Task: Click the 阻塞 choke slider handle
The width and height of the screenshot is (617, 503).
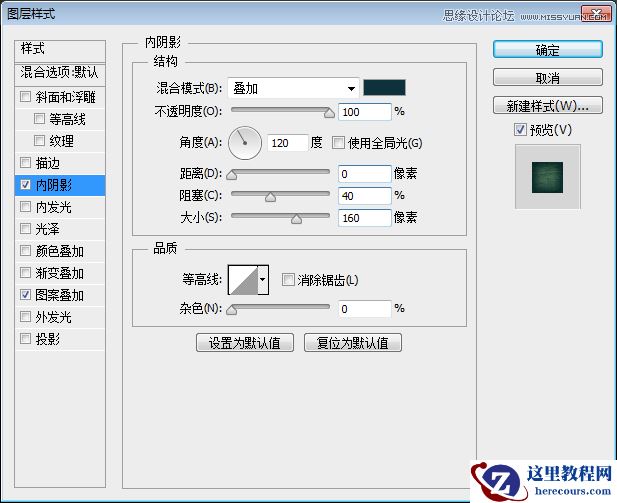Action: pyautogui.click(x=270, y=196)
